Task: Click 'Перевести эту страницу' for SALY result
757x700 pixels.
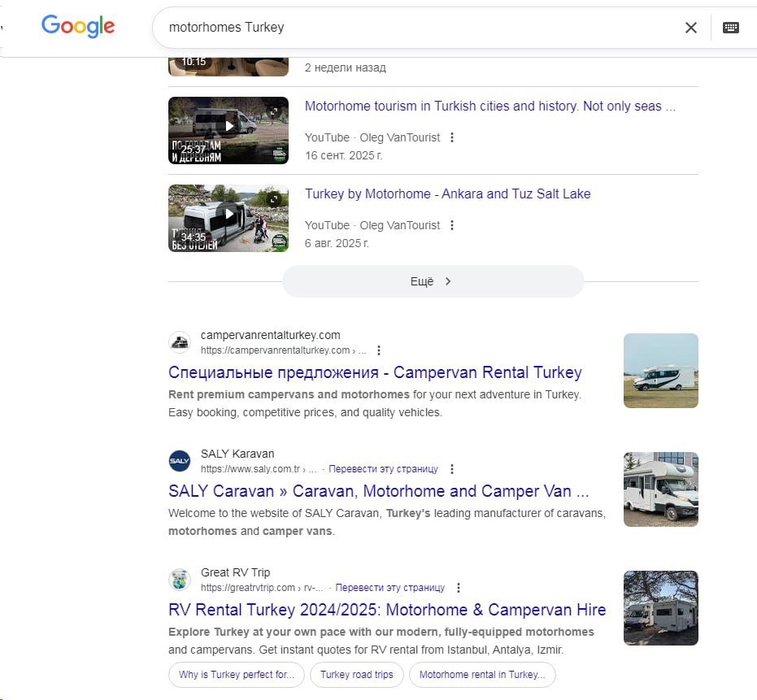Action: pyautogui.click(x=384, y=469)
